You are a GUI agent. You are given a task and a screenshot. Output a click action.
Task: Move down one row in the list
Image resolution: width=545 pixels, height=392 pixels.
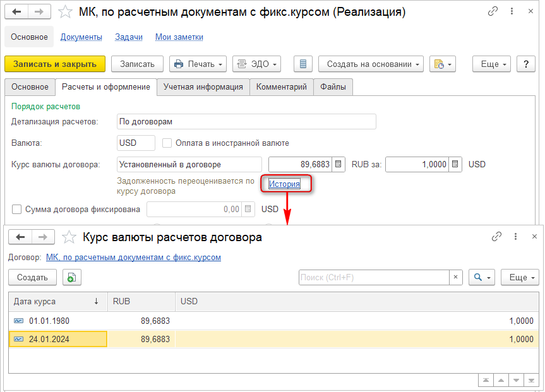[x=516, y=381]
